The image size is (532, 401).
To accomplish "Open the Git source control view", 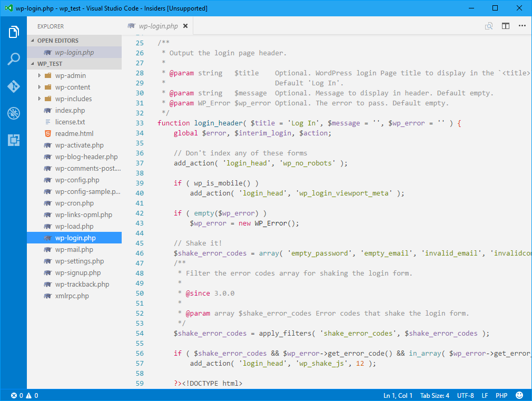I will pos(14,86).
